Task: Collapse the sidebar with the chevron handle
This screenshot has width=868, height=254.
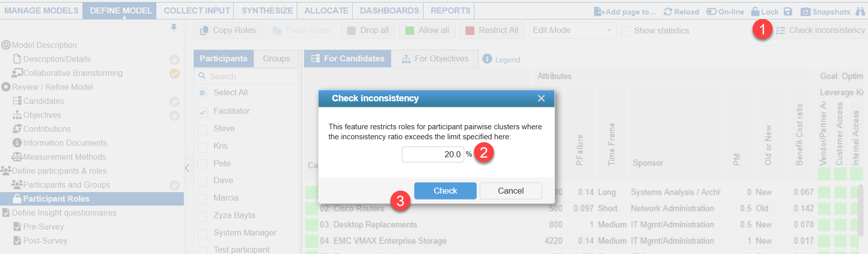Action: click(187, 168)
